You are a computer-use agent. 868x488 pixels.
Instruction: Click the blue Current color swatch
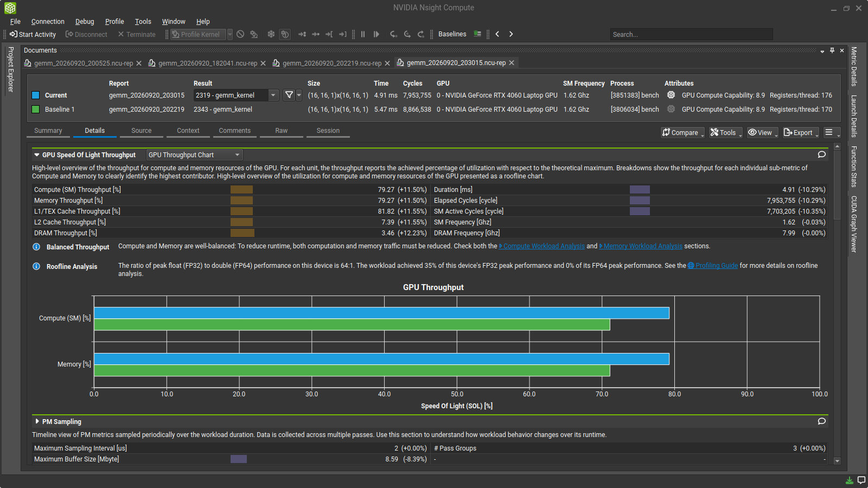click(x=36, y=95)
